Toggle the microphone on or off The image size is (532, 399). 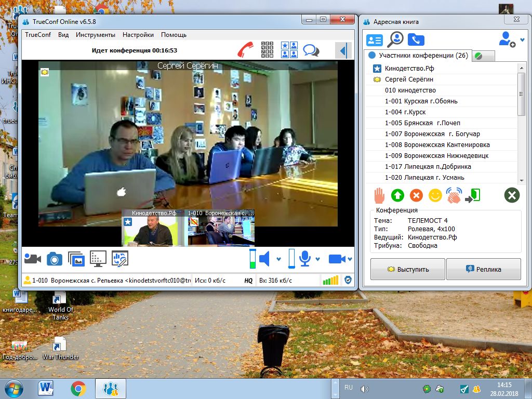pyautogui.click(x=304, y=259)
